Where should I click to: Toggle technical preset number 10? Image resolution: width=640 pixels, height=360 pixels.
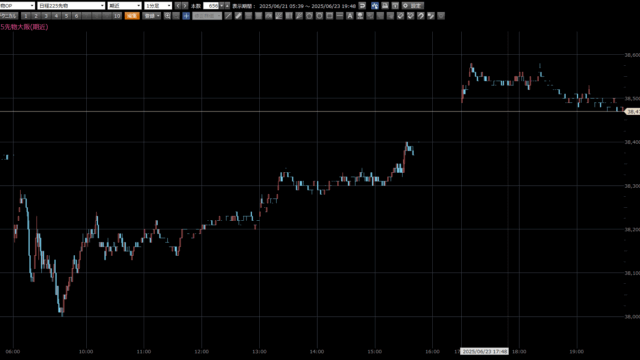click(117, 16)
